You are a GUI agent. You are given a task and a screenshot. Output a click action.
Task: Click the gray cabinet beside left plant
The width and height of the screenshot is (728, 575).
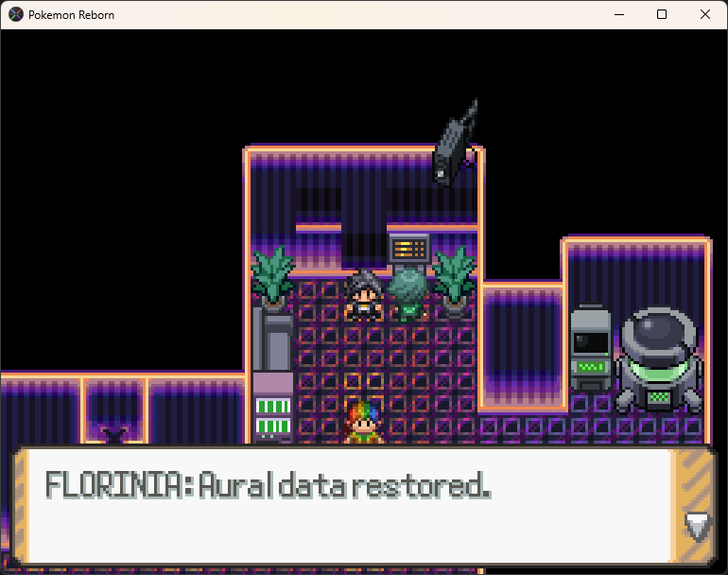pyautogui.click(x=273, y=340)
